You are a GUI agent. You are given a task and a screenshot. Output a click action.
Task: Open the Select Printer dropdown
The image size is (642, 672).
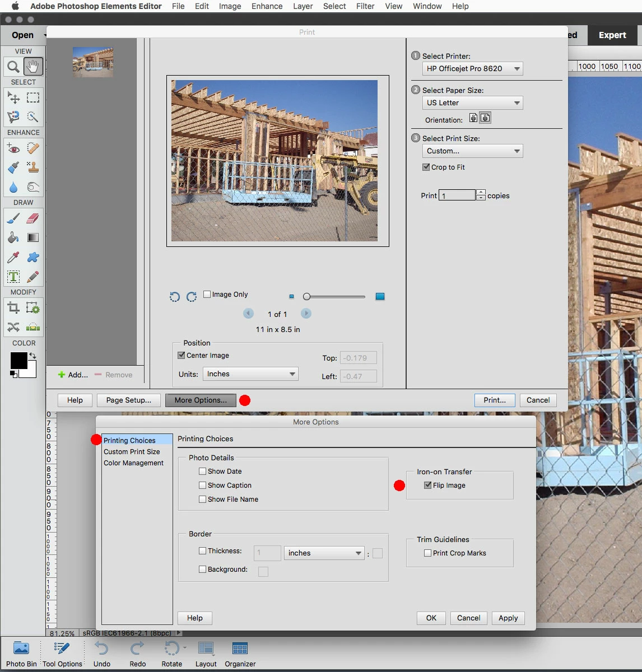pyautogui.click(x=472, y=68)
